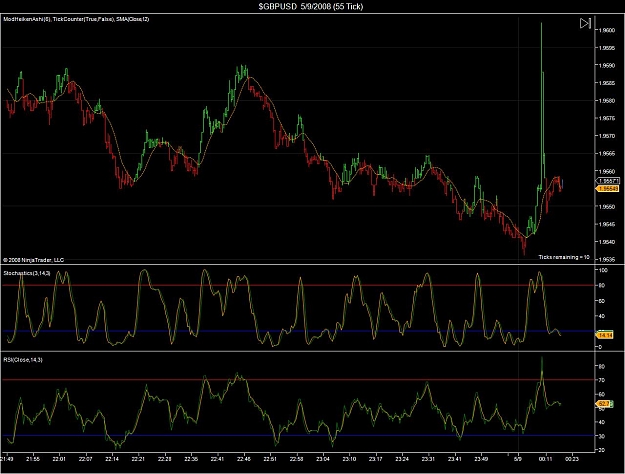Click the Stochastics(3,14,3) panel label

pos(27,273)
